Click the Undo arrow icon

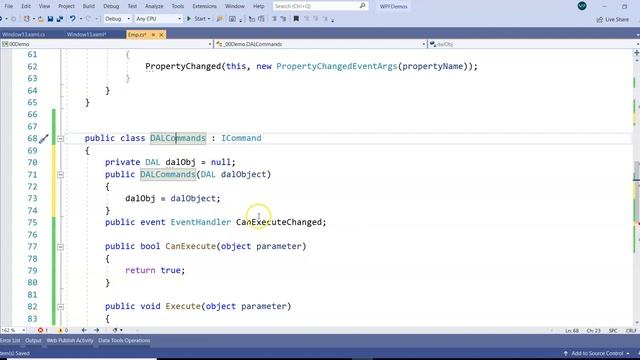(73, 19)
